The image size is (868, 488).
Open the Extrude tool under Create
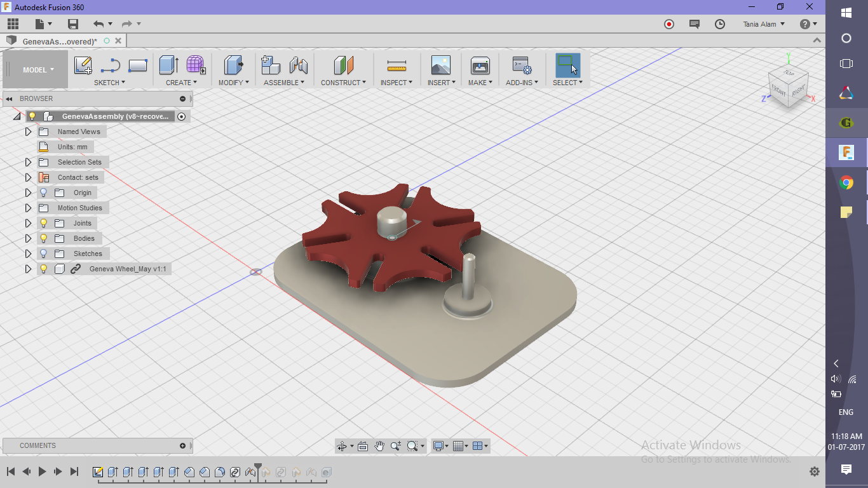tap(168, 65)
